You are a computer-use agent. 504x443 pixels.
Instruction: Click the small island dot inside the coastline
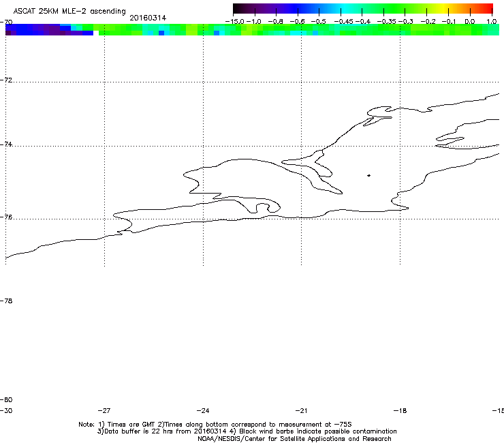[368, 175]
